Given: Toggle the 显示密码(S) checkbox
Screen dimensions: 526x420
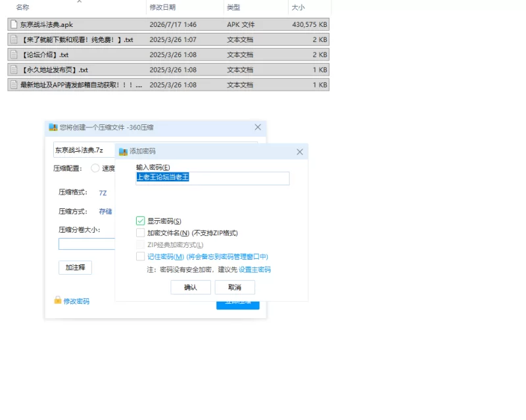Looking at the screenshot, I should pyautogui.click(x=140, y=221).
